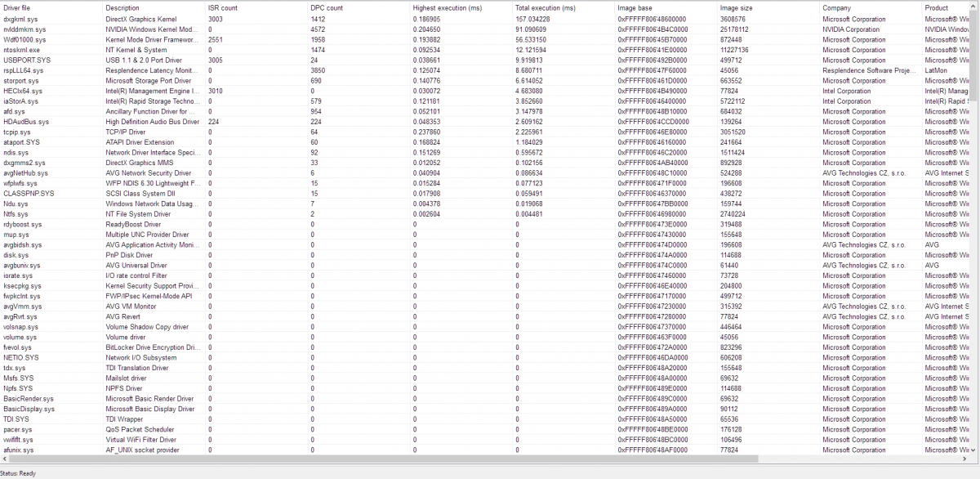Click the USB 1.1 & 2.0 Port Driver description
Image resolution: width=980 pixels, height=479 pixels.
point(142,60)
